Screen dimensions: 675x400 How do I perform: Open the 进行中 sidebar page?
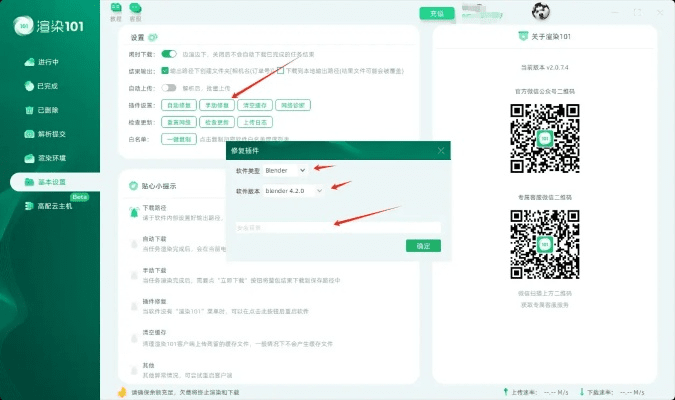pos(42,62)
